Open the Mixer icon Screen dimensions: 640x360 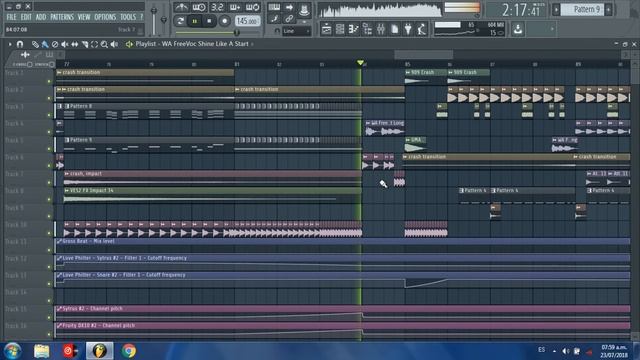click(381, 29)
